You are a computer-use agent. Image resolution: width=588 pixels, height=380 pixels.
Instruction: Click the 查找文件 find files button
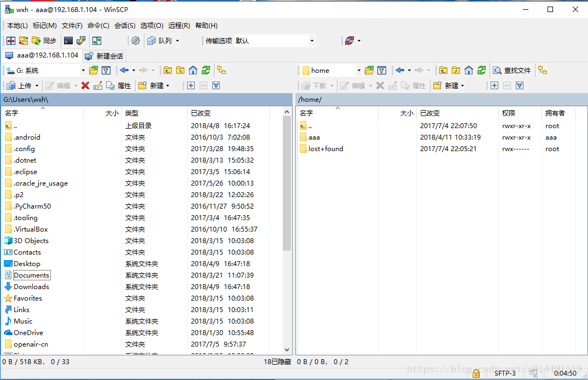point(512,70)
